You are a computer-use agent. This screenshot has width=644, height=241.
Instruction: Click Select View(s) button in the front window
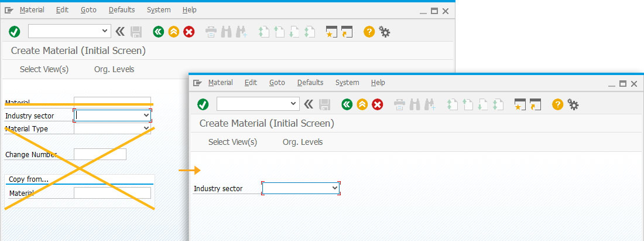(232, 142)
